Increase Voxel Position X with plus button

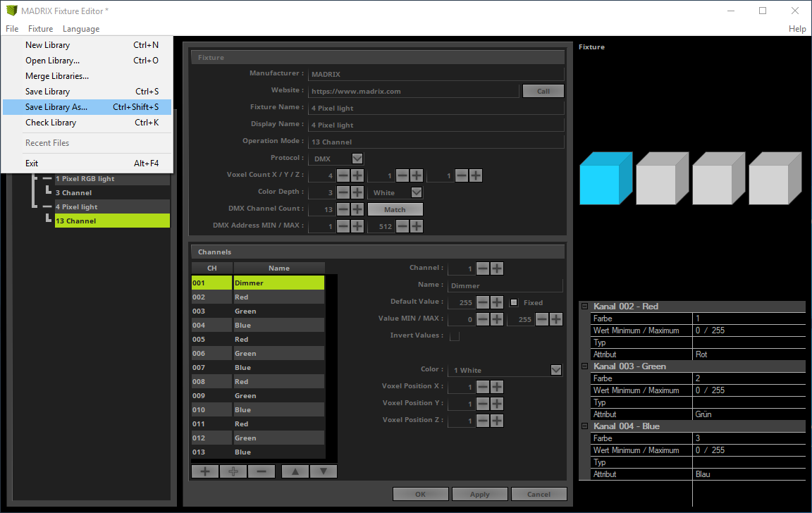tap(497, 387)
